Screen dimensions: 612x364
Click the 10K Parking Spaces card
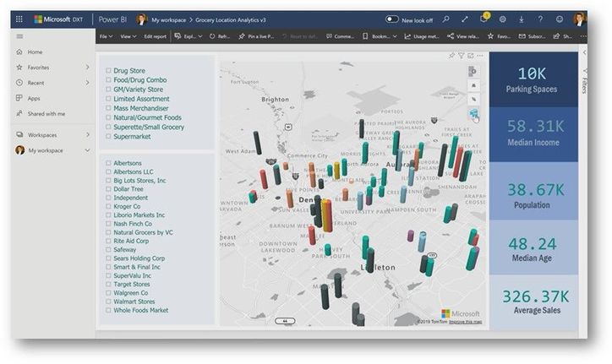coord(533,79)
